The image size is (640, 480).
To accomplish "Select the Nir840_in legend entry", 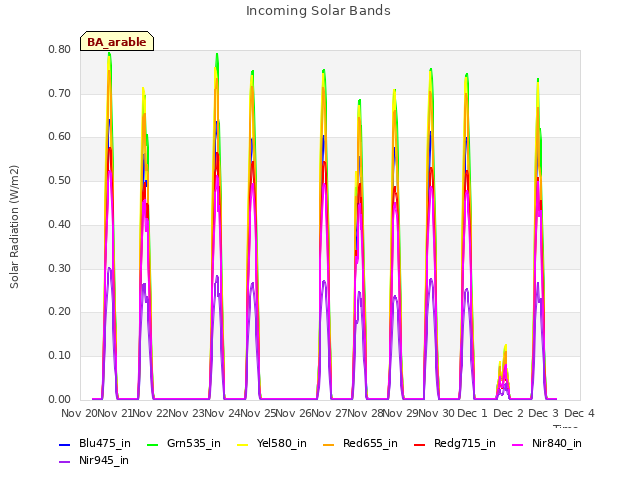I will coord(547,444).
